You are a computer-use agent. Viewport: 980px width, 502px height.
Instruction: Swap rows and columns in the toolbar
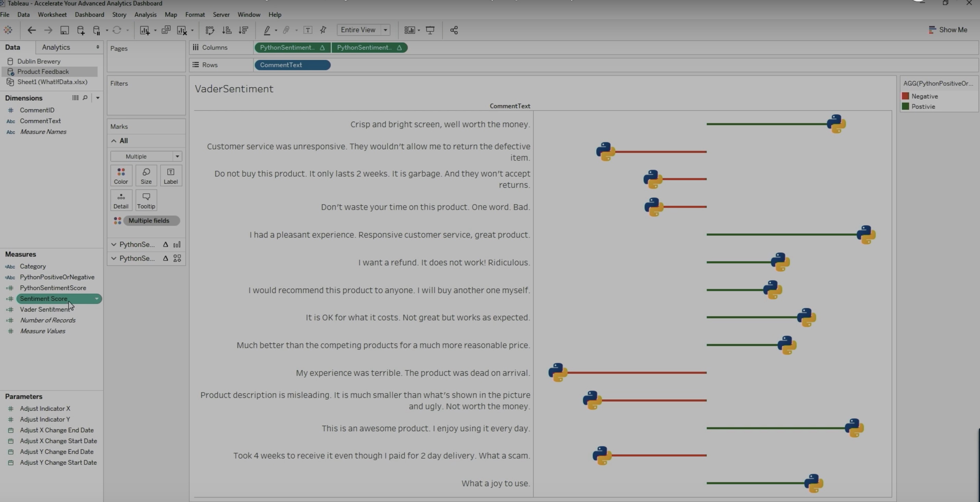(x=210, y=30)
